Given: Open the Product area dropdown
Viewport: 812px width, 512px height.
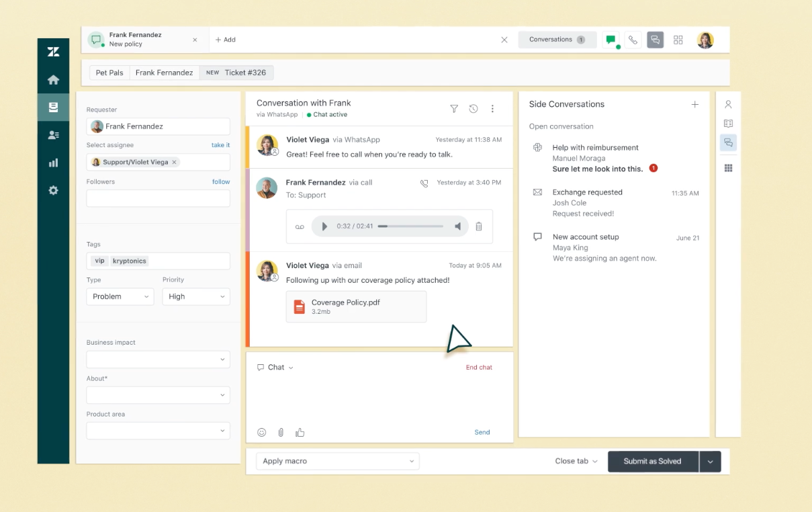Looking at the screenshot, I should tap(158, 431).
